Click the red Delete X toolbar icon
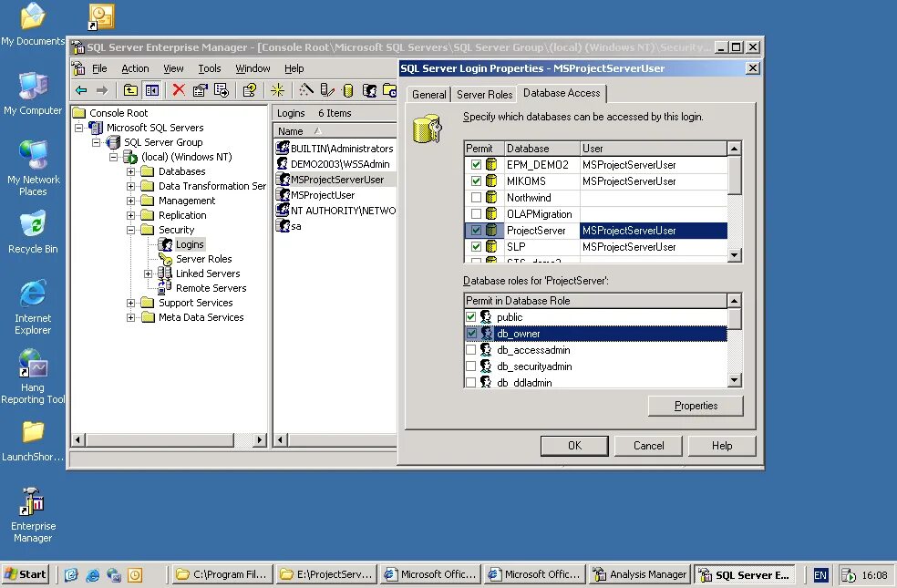Image resolution: width=897 pixels, height=588 pixels. coord(179,90)
